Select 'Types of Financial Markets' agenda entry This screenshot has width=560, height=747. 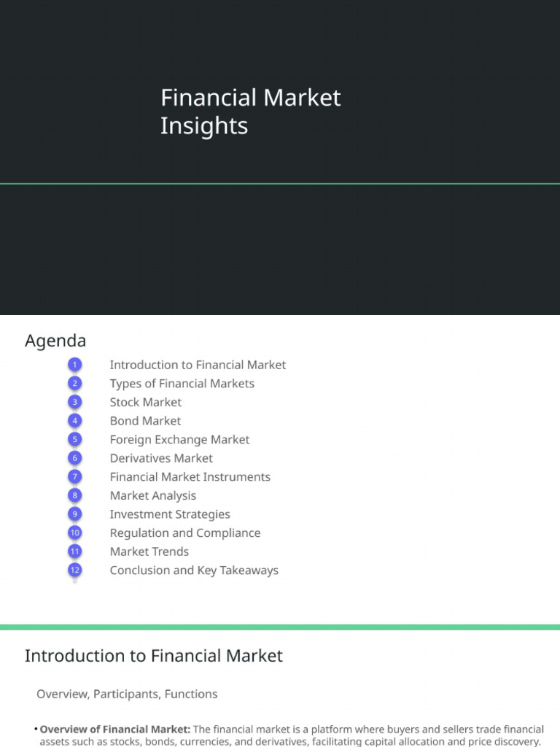click(182, 384)
